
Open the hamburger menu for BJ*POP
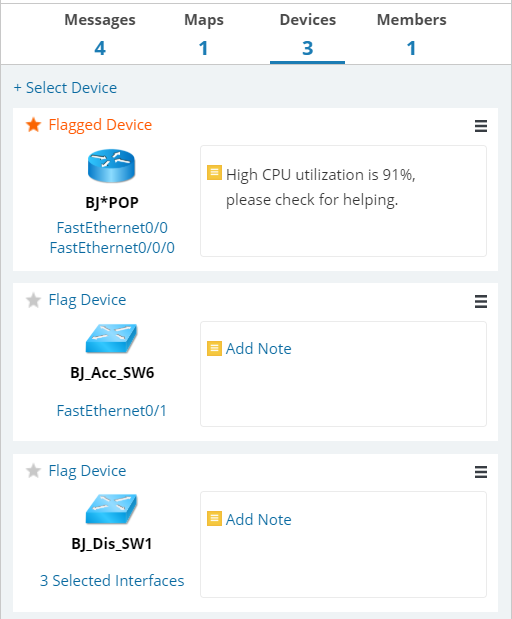[x=481, y=126]
